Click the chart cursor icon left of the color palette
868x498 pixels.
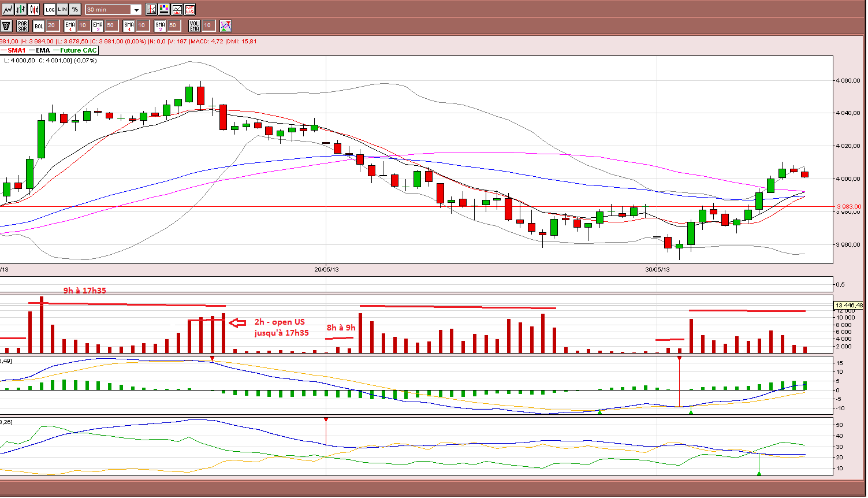pos(151,9)
